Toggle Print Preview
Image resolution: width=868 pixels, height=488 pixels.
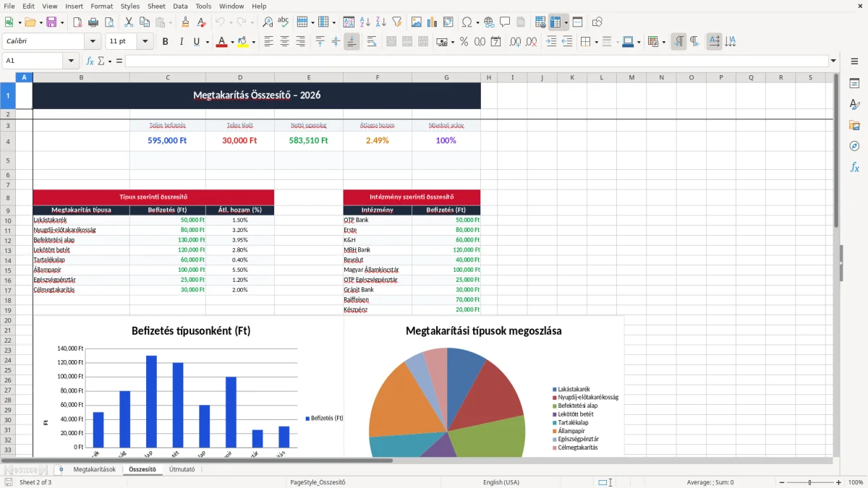(x=109, y=22)
